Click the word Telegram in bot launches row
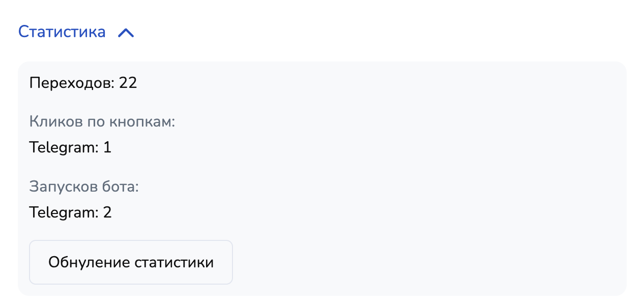 (63, 212)
